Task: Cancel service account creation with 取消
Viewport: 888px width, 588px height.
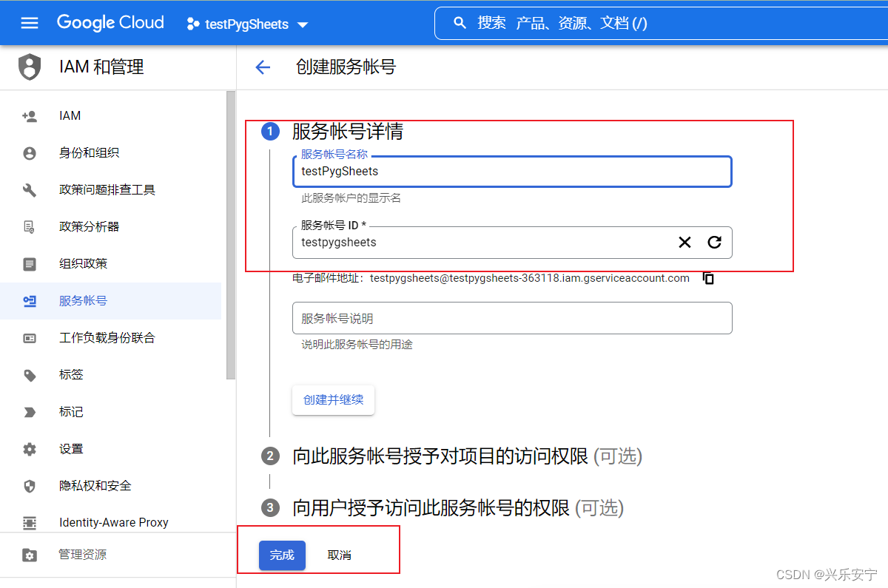Action: point(340,555)
